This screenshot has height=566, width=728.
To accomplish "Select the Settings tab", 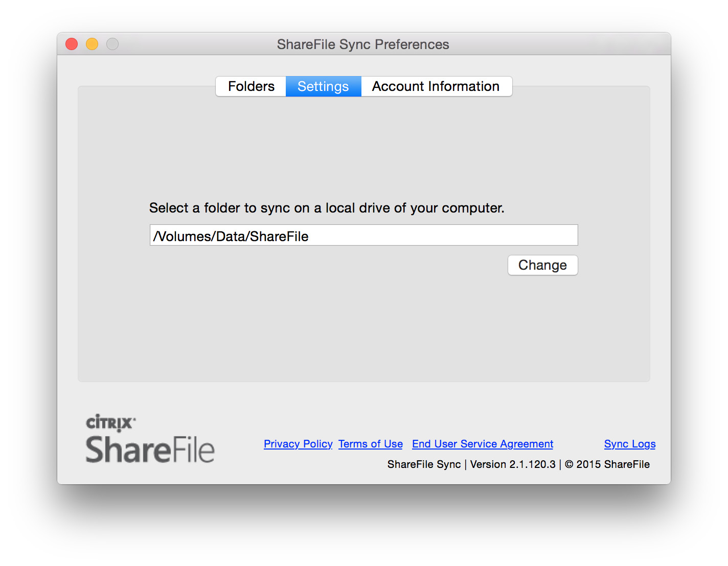I will tap(323, 86).
